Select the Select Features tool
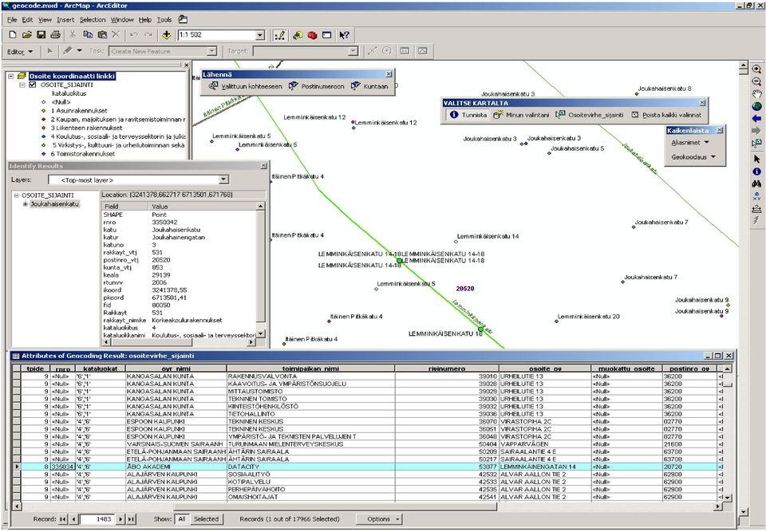Image resolution: width=766 pixels, height=532 pixels. [x=756, y=143]
